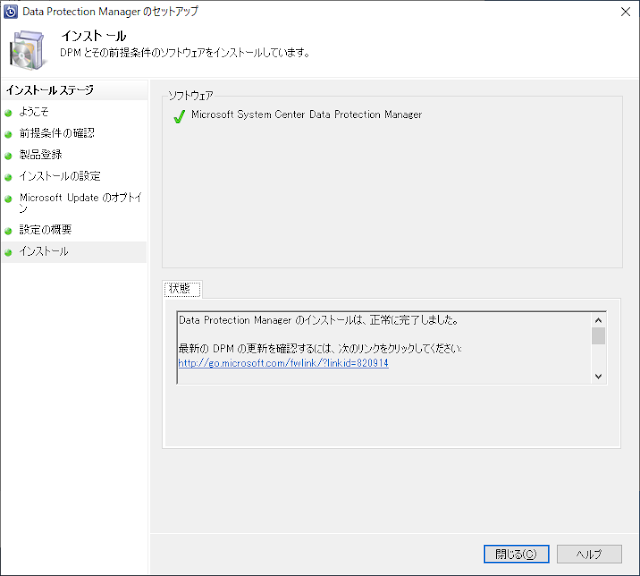Image resolution: width=640 pixels, height=576 pixels.
Task: Select the インストールの設定 stage
Action: click(x=60, y=176)
